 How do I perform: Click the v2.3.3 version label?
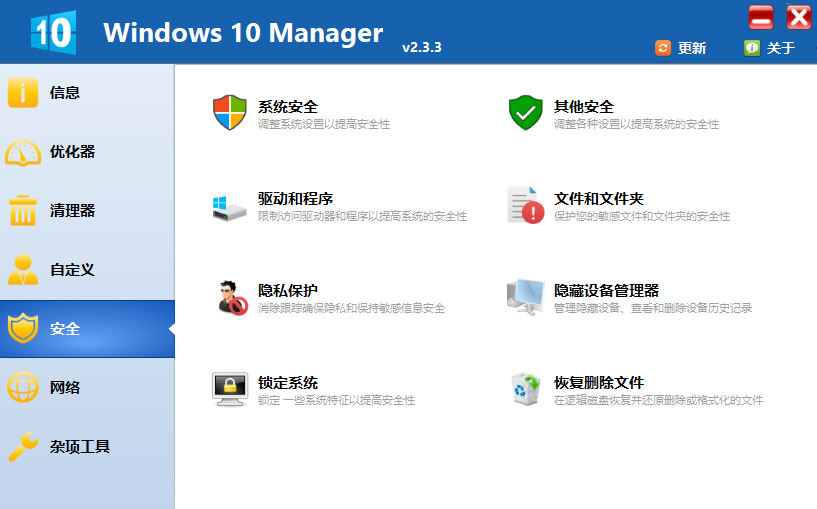click(x=422, y=47)
